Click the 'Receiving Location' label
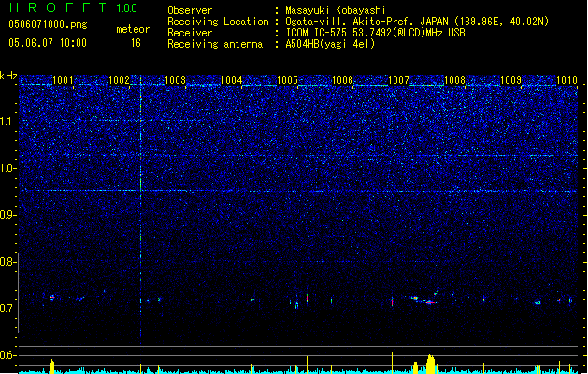This screenshot has height=374, width=588. pyautogui.click(x=218, y=22)
